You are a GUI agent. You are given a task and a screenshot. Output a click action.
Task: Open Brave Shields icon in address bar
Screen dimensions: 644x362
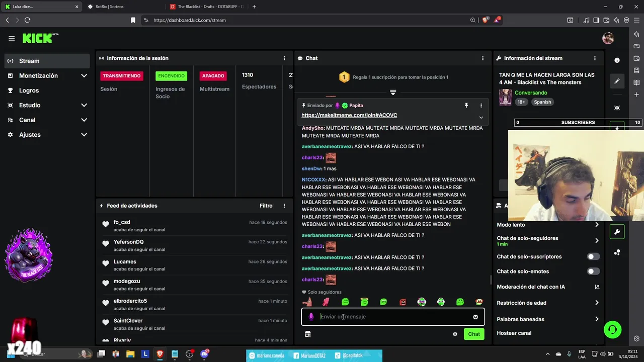click(x=486, y=20)
